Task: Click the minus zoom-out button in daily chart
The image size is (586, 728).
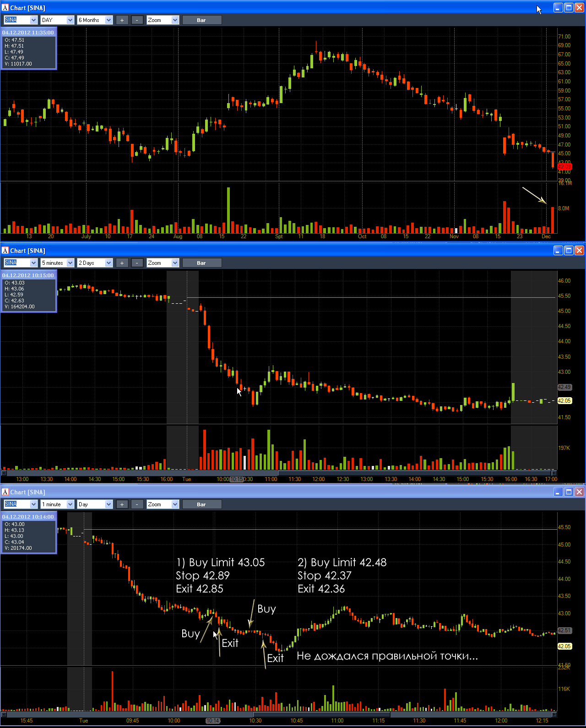Action: 137,20
